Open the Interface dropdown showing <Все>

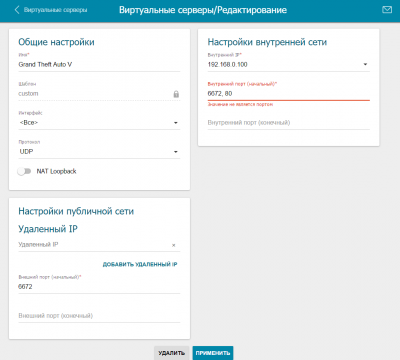click(x=99, y=123)
